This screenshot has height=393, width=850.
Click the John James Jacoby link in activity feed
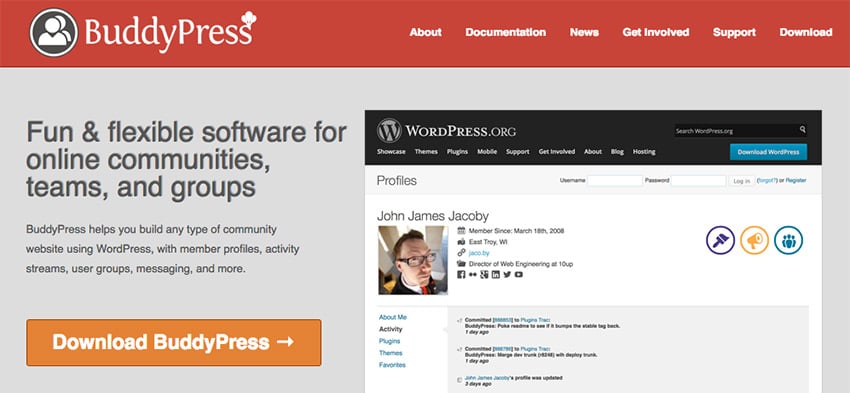point(486,378)
